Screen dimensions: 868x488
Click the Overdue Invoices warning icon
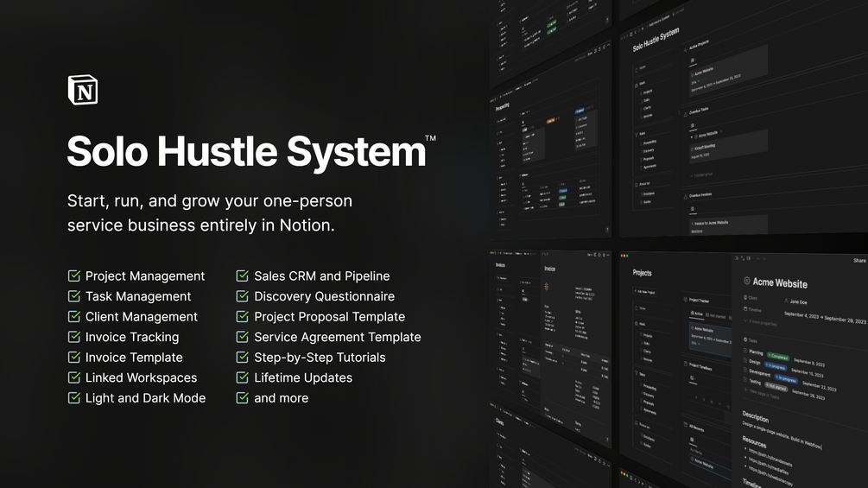point(685,196)
